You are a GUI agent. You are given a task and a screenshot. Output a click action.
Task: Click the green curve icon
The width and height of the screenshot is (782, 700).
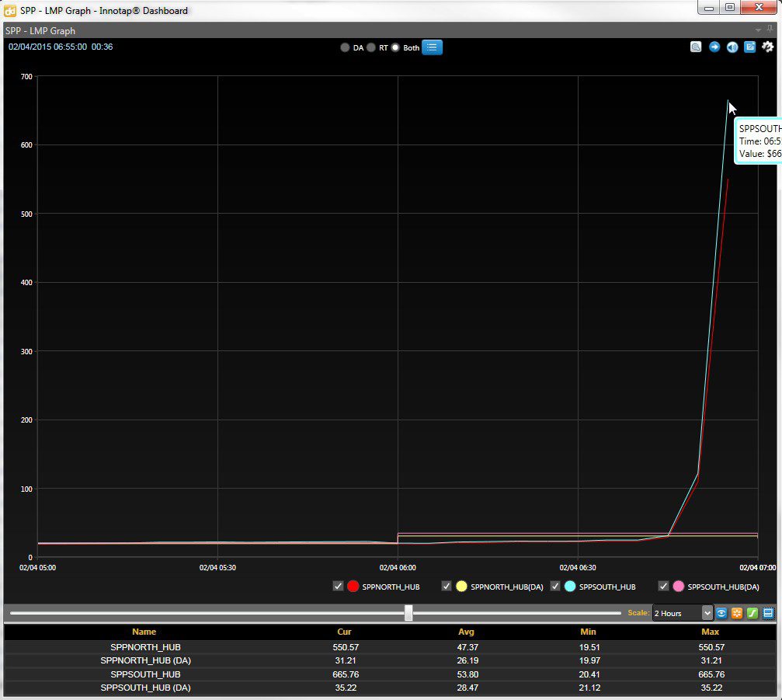752,613
